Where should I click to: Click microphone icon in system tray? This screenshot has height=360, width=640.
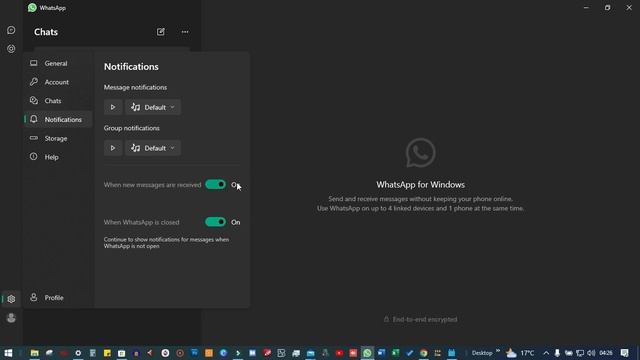click(557, 353)
